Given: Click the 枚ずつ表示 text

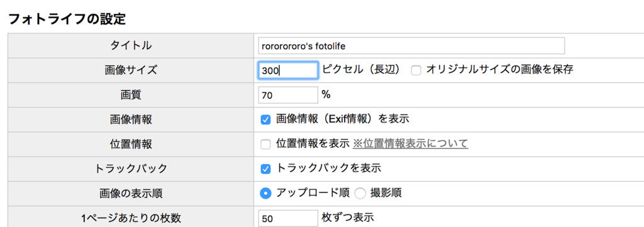Looking at the screenshot, I should 348,217.
